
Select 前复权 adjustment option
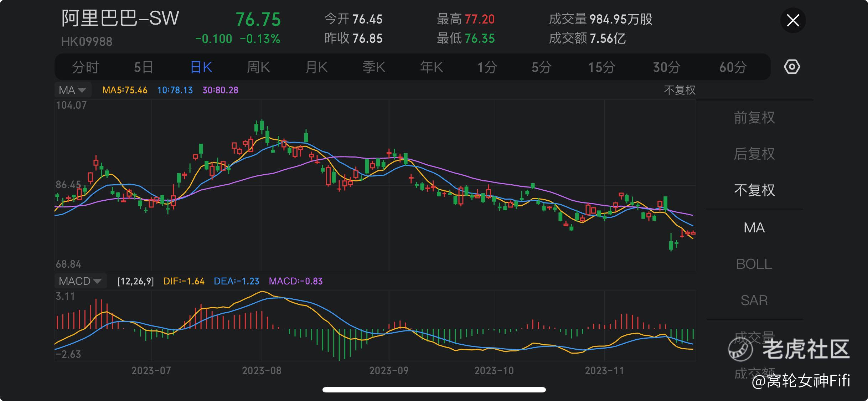[x=754, y=118]
